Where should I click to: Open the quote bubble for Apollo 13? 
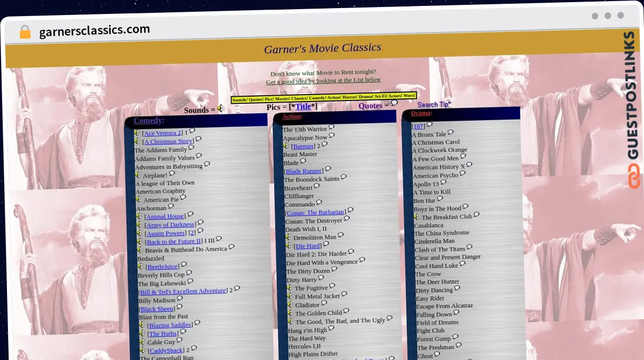[443, 182]
